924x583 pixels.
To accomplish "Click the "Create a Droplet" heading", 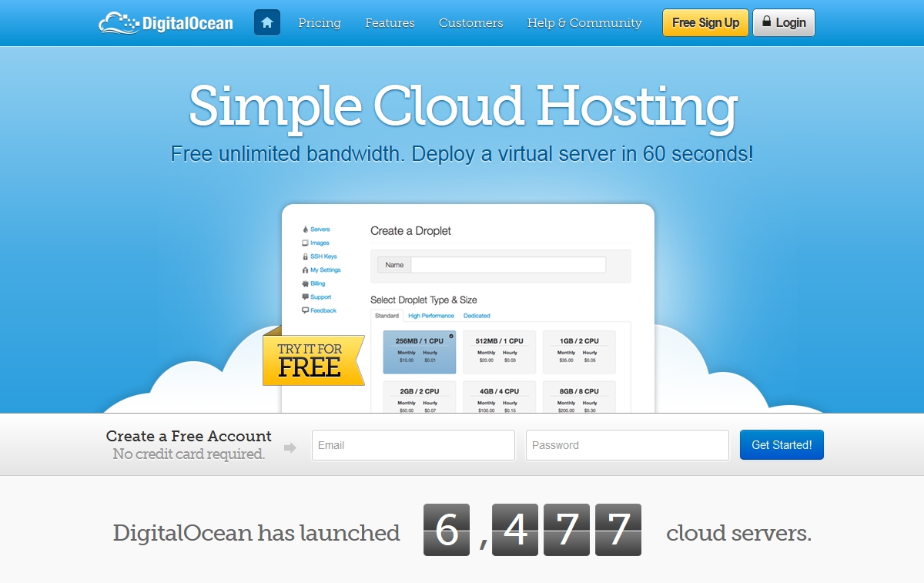I will pyautogui.click(x=410, y=231).
